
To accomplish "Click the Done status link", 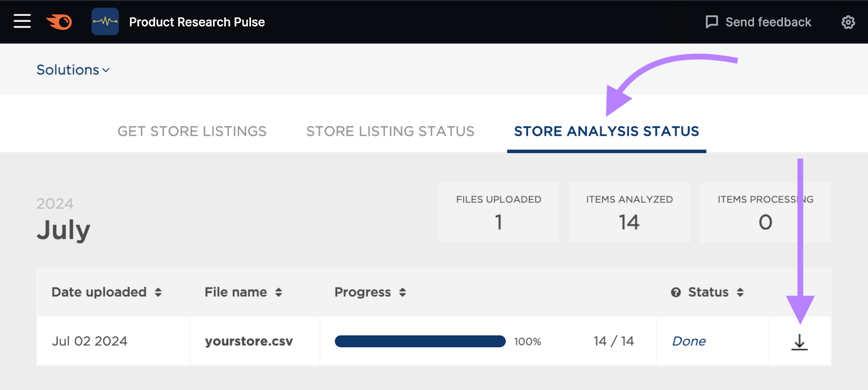I will (x=688, y=341).
